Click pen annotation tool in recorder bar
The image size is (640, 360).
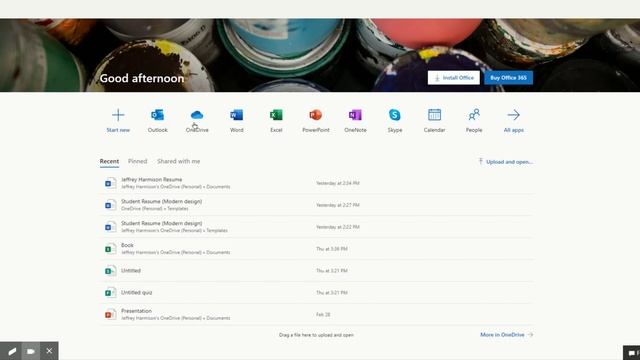click(12, 351)
